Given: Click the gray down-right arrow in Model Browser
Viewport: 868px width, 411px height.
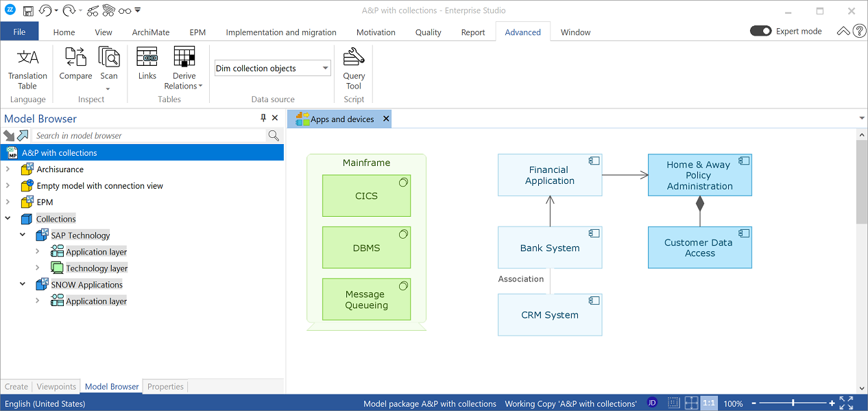Looking at the screenshot, I should tap(10, 136).
